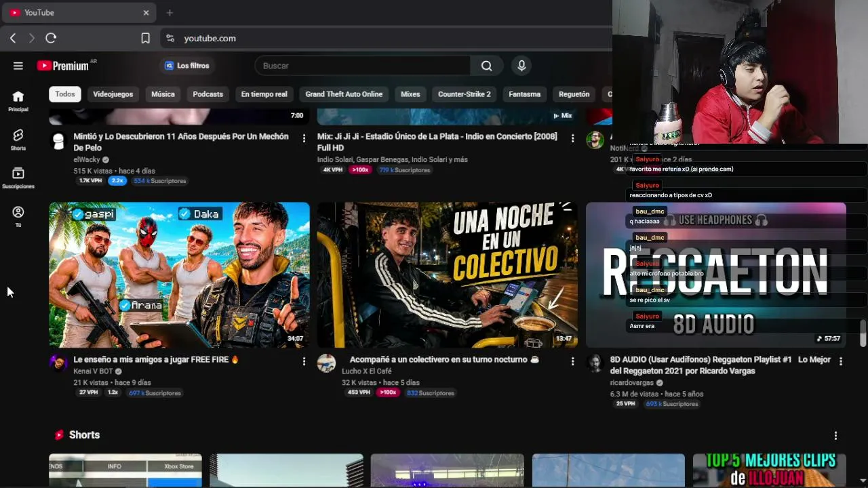Open the 8D AUDIO Reggaeton Playlist title
Screen dimensions: 868x488
coord(720,365)
